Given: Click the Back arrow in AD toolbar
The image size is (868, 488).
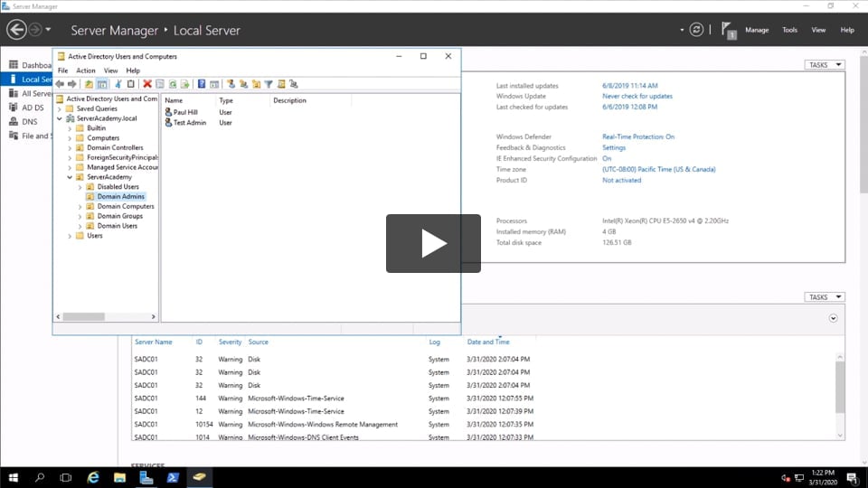Looking at the screenshot, I should tap(61, 84).
